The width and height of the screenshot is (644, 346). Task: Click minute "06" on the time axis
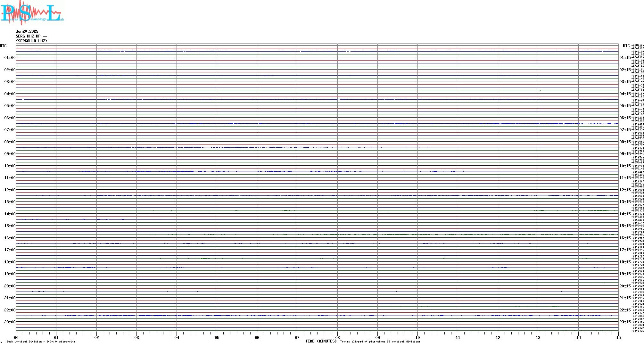click(257, 337)
